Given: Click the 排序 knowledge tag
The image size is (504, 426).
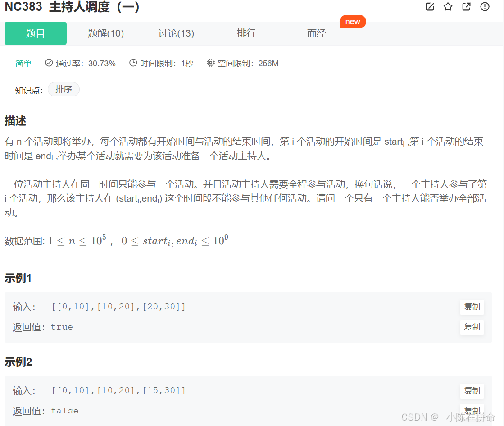Looking at the screenshot, I should pos(64,89).
